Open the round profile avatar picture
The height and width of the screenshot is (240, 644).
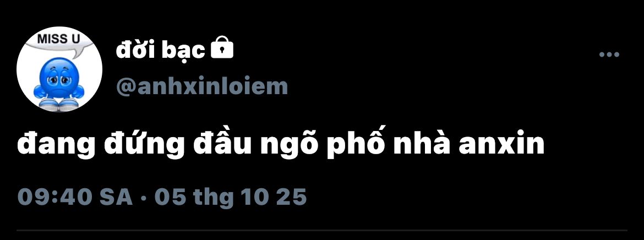pyautogui.click(x=59, y=69)
